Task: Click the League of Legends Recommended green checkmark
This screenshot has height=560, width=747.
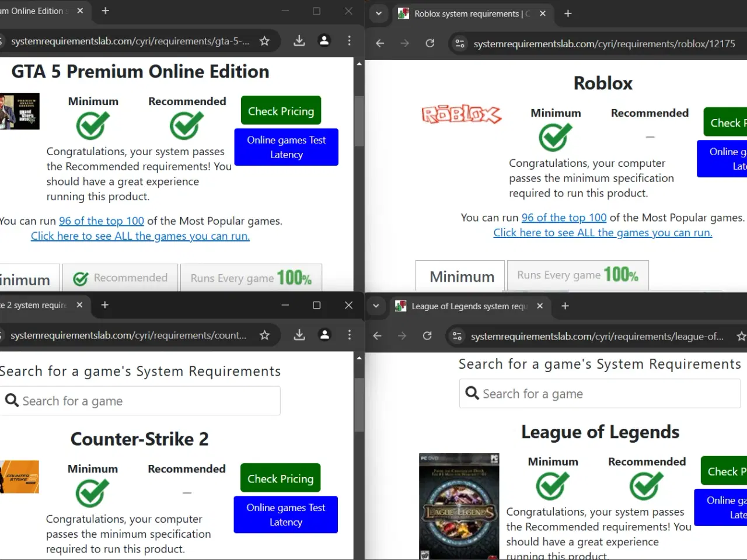Action: click(x=647, y=486)
